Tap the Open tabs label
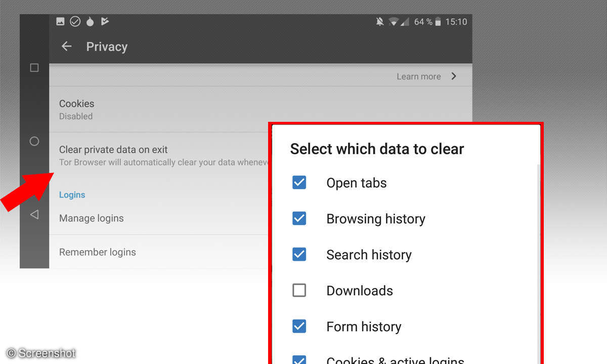The image size is (607, 364). pos(357,183)
